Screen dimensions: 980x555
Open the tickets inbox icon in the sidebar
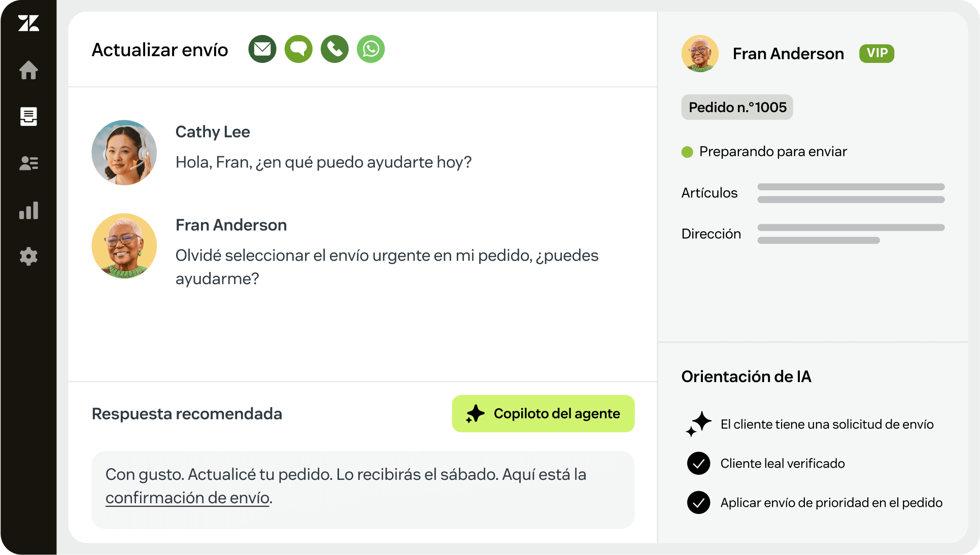click(28, 117)
